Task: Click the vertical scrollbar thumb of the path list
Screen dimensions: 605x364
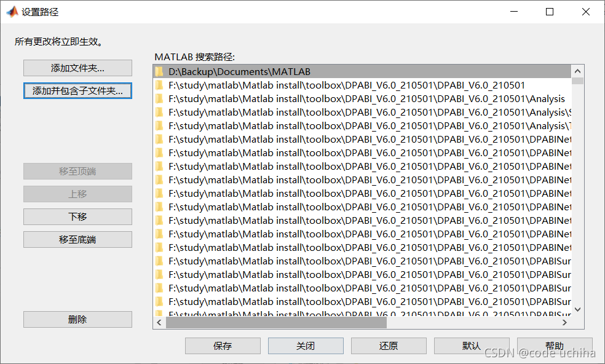Action: [x=577, y=81]
